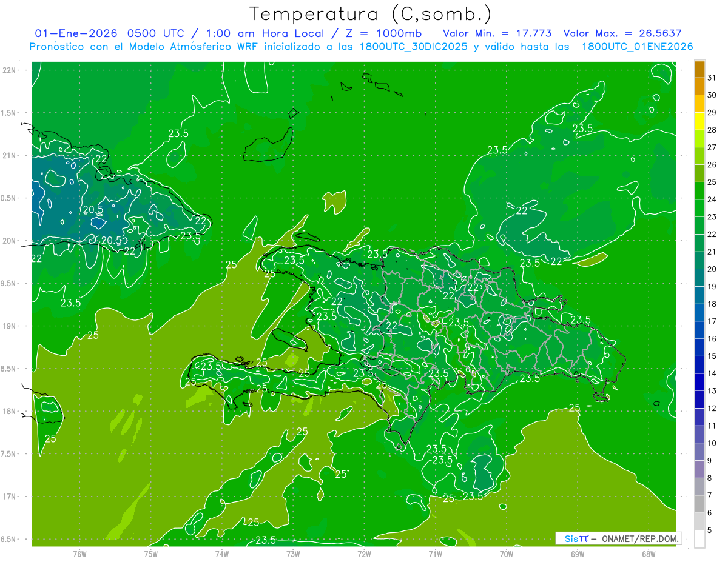This screenshot has height=562, width=728.
Task: Click longitude axis label "75W"
Action: [x=151, y=554]
